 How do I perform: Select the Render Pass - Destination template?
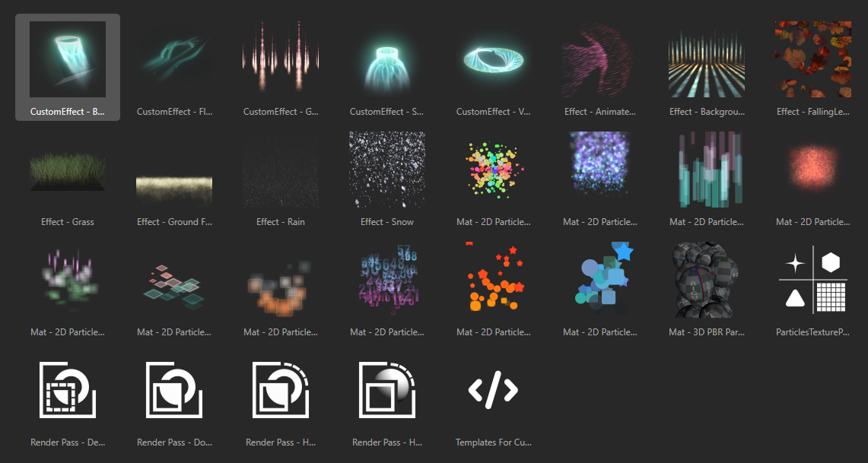pos(67,390)
